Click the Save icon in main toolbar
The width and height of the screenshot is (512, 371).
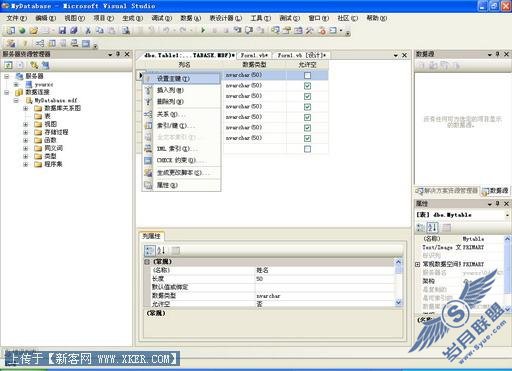pos(62,31)
